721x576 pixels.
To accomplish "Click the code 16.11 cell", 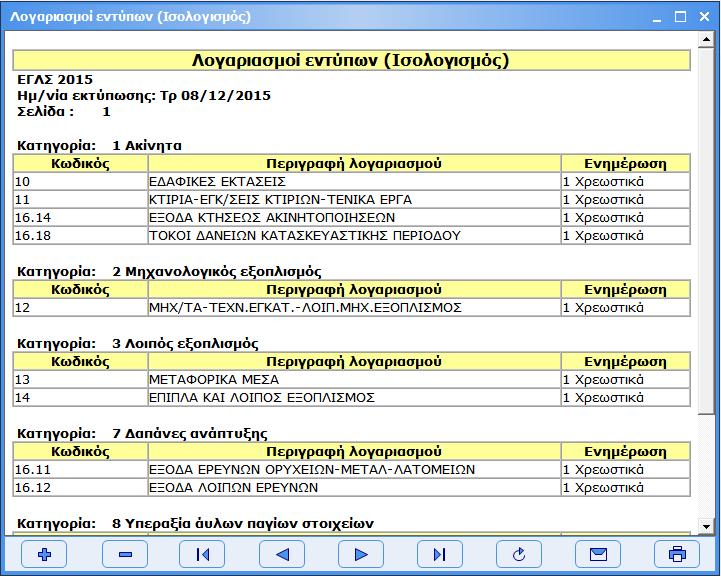I will [80, 470].
